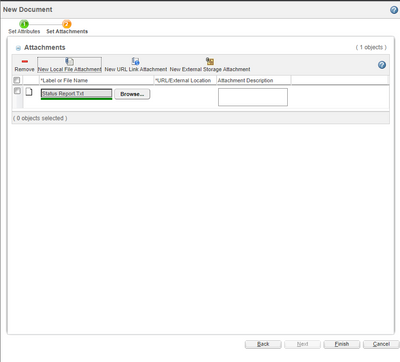Click the New URL Link Attachment icon

(x=135, y=61)
